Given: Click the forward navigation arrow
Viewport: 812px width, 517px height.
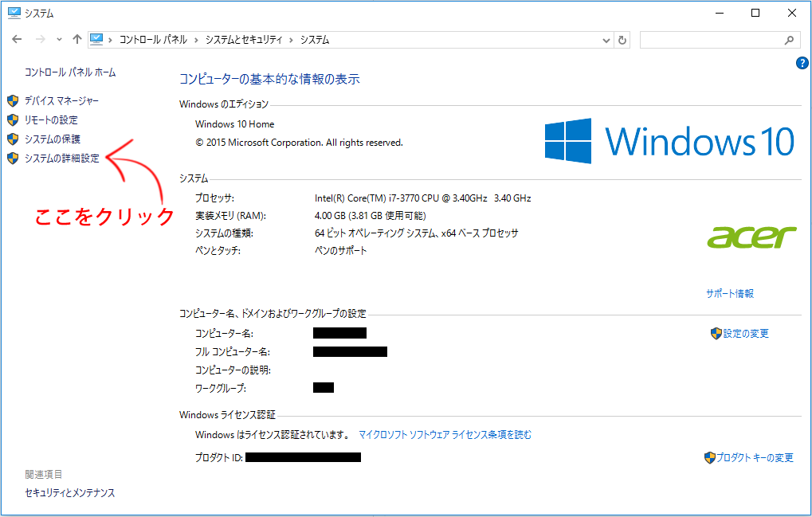Looking at the screenshot, I should (x=41, y=39).
